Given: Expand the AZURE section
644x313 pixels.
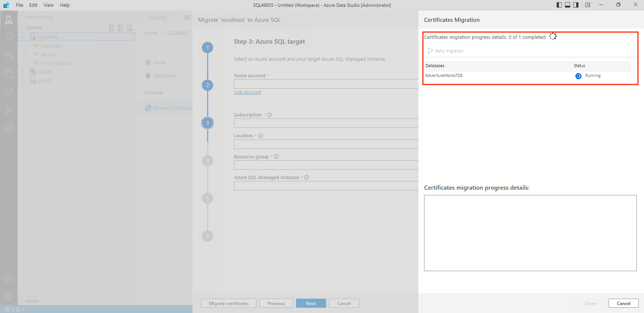Looking at the screenshot, I should [x=22, y=301].
